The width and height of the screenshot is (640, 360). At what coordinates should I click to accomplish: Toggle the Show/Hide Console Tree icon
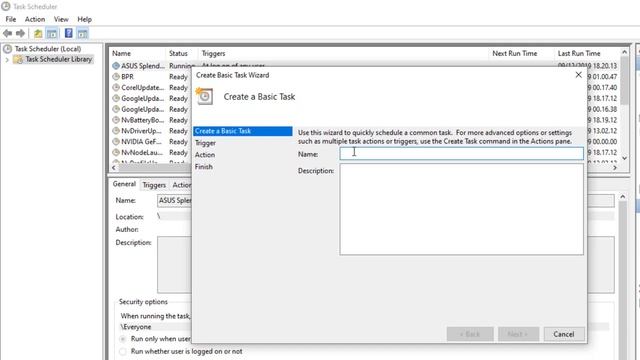52,33
